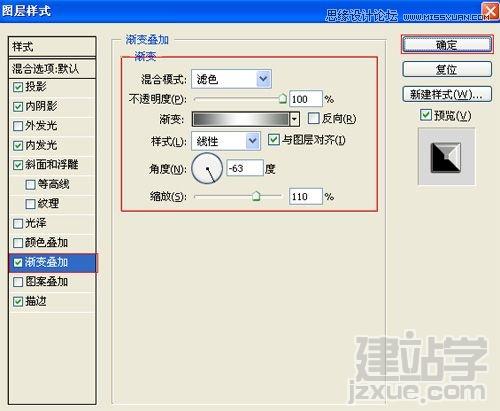This screenshot has height=411, width=500.
Task: Open the 混合模式 blend mode dropdown
Action: [231, 79]
